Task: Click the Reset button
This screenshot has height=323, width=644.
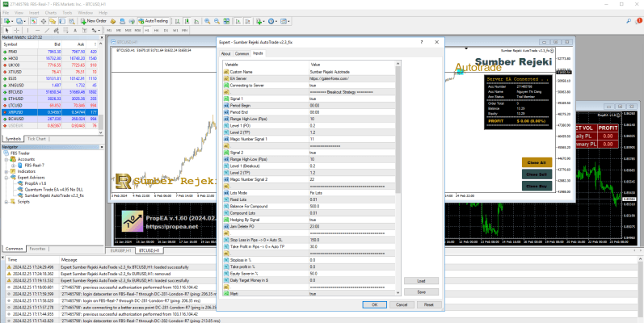Action: point(429,305)
